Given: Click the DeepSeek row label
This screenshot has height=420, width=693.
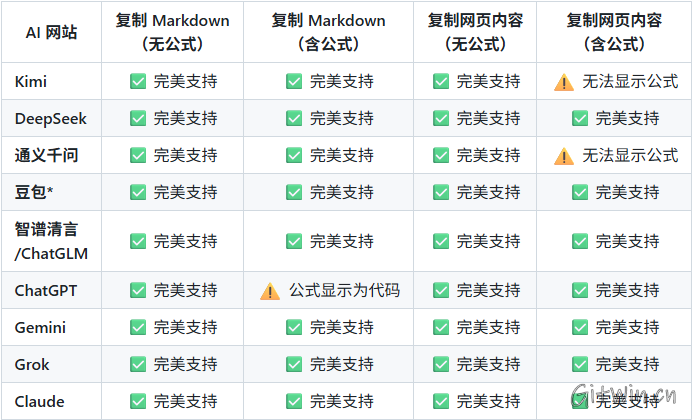Looking at the screenshot, I should 51,119.
